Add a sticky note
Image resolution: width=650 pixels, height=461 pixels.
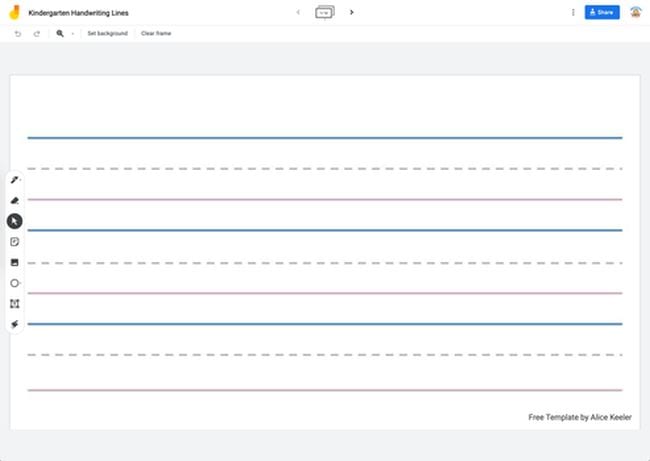tap(15, 242)
